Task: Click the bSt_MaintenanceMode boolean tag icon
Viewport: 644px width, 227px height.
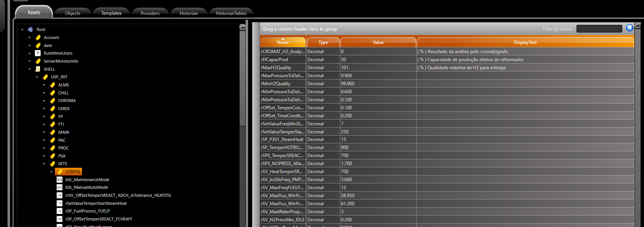Action: coord(60,180)
